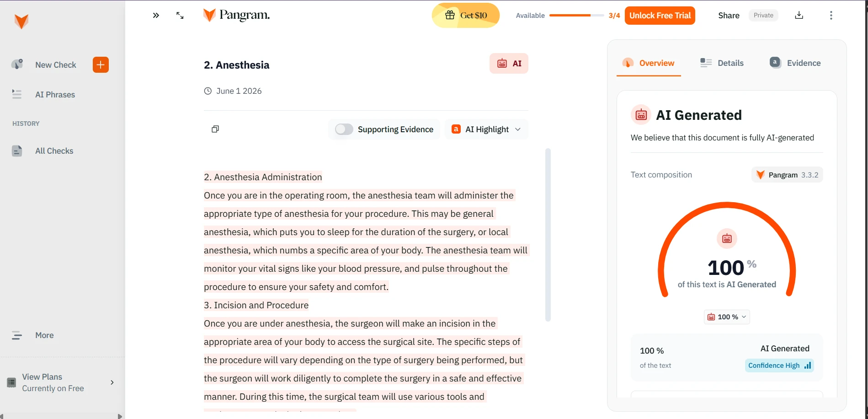The height and width of the screenshot is (419, 868).
Task: Click the fullscreen expand arrows icon
Action: [180, 16]
